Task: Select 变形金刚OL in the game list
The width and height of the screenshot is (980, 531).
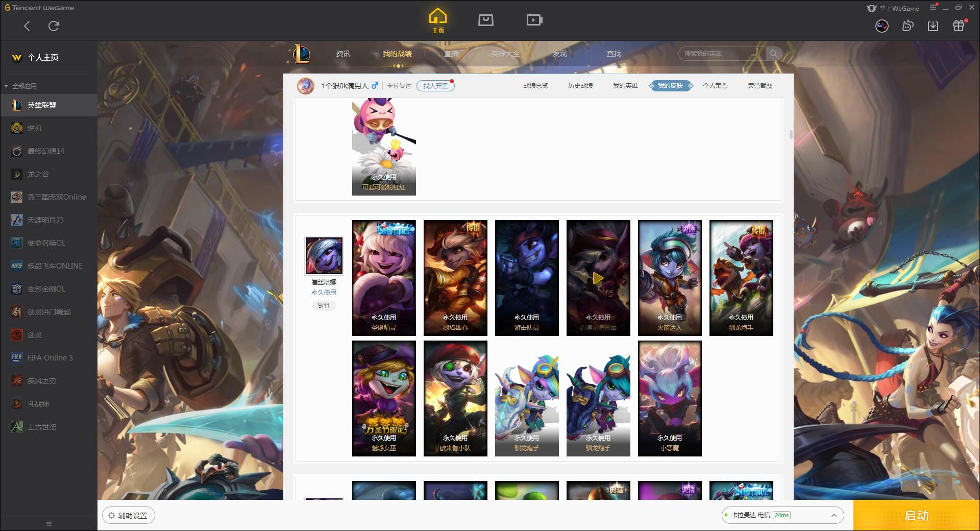Action: (x=48, y=289)
